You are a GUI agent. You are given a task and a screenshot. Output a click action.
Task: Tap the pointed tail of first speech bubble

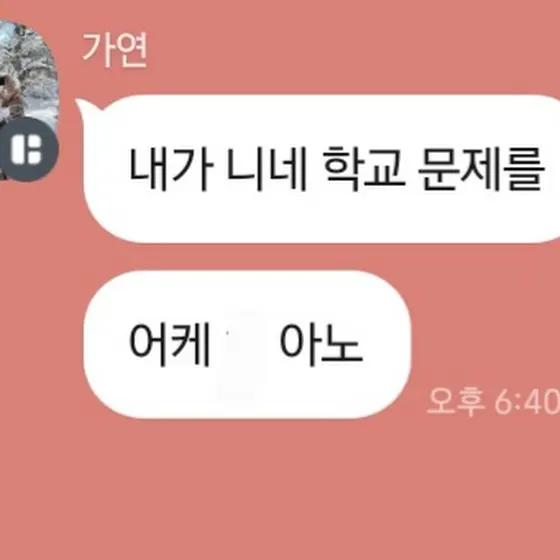click(88, 109)
